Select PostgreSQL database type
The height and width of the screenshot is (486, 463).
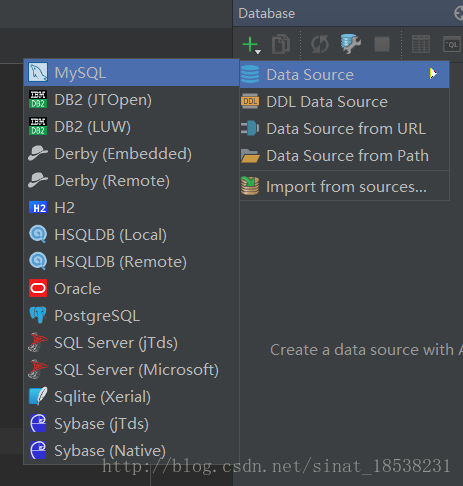pyautogui.click(x=132, y=316)
